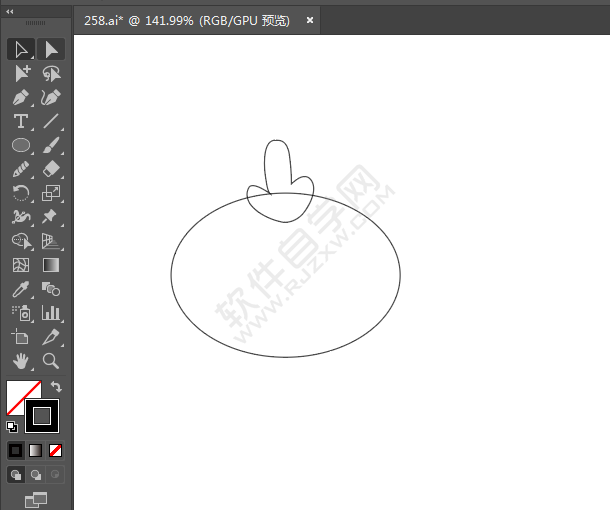Select the Symbol Sprayer tool
Image resolution: width=610 pixels, height=510 pixels.
[x=21, y=313]
